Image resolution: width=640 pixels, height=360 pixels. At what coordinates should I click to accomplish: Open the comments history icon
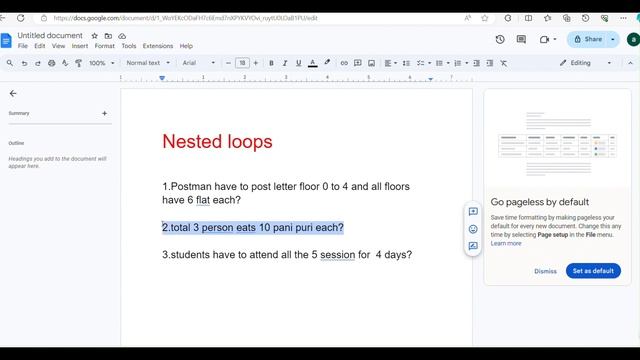[521, 40]
